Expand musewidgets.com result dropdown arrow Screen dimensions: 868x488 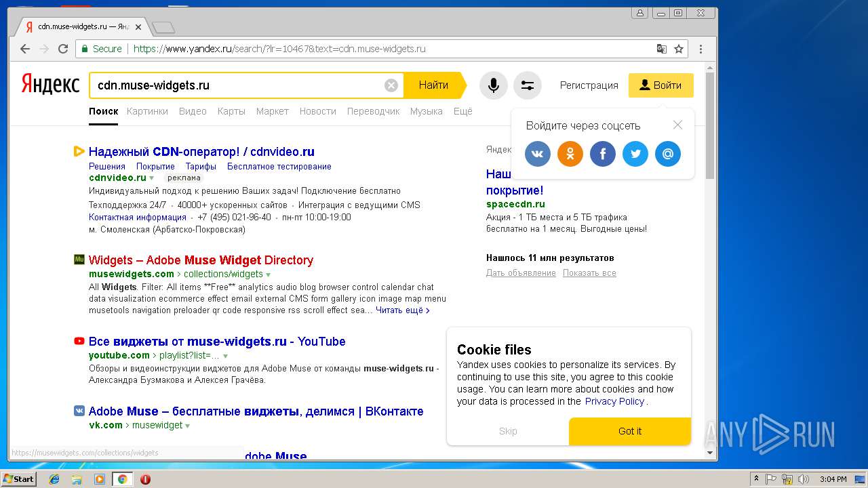pyautogui.click(x=269, y=274)
